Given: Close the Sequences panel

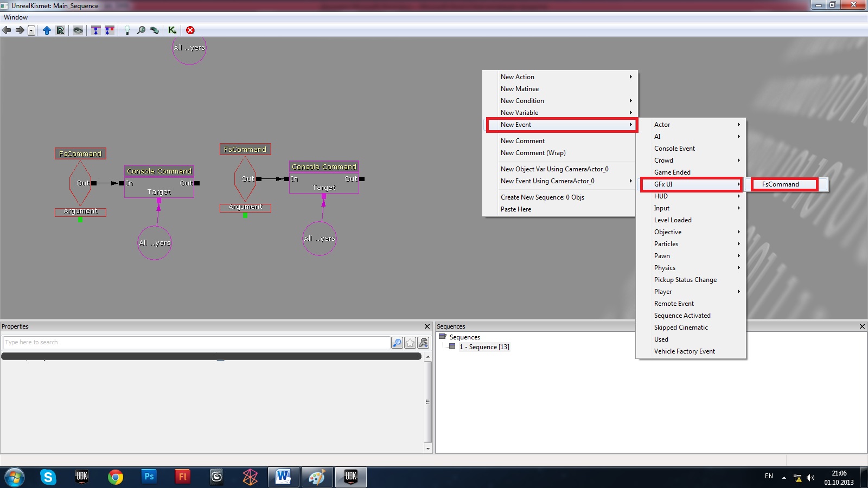Looking at the screenshot, I should point(862,326).
